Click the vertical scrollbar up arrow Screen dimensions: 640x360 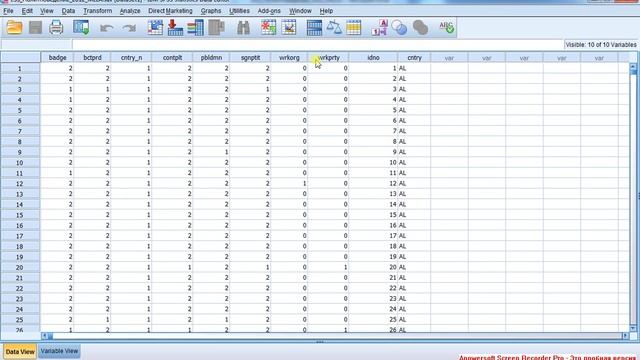(633, 66)
